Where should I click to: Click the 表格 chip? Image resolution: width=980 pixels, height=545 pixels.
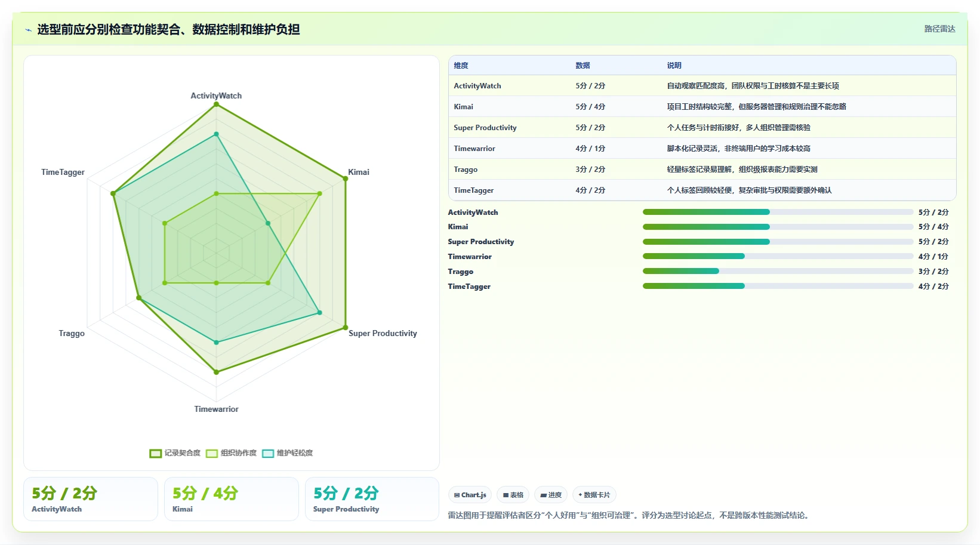tap(513, 495)
